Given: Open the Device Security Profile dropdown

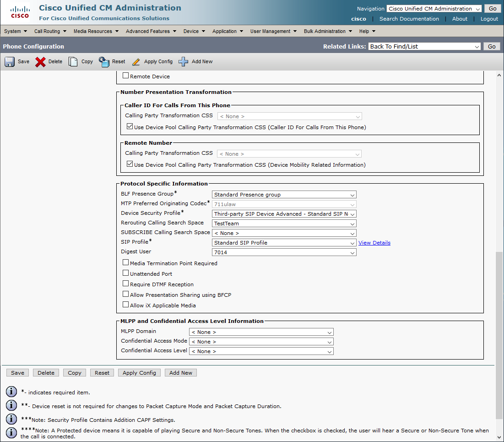Looking at the screenshot, I should click(x=284, y=214).
